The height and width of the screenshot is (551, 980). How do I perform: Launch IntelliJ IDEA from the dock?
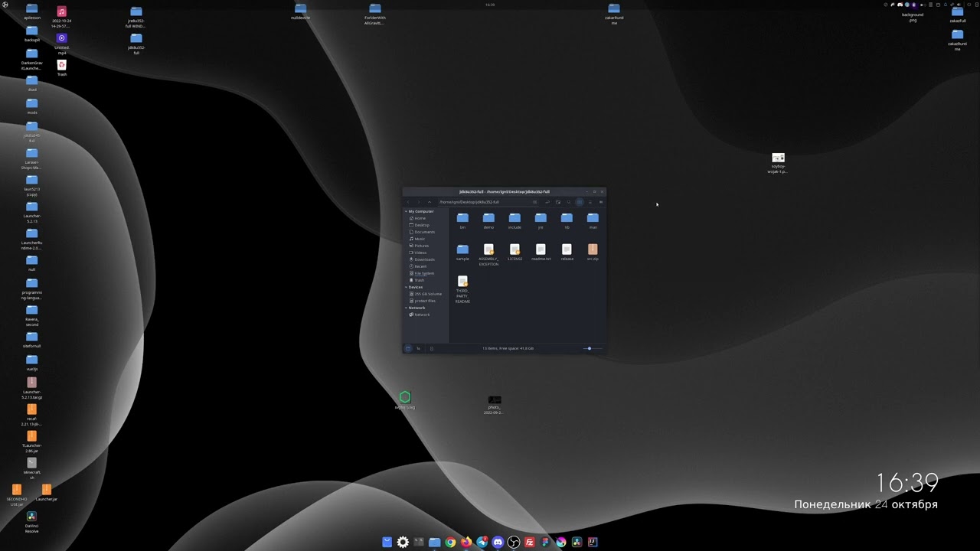593,542
